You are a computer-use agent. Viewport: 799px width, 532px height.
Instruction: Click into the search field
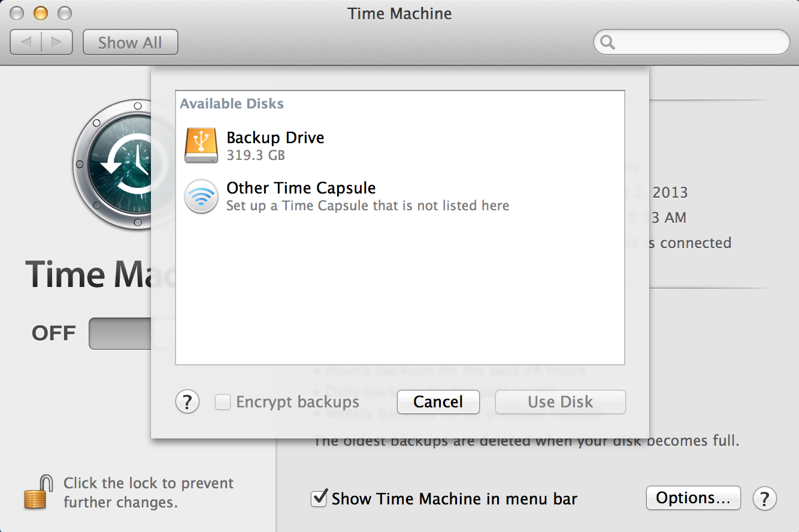point(692,43)
